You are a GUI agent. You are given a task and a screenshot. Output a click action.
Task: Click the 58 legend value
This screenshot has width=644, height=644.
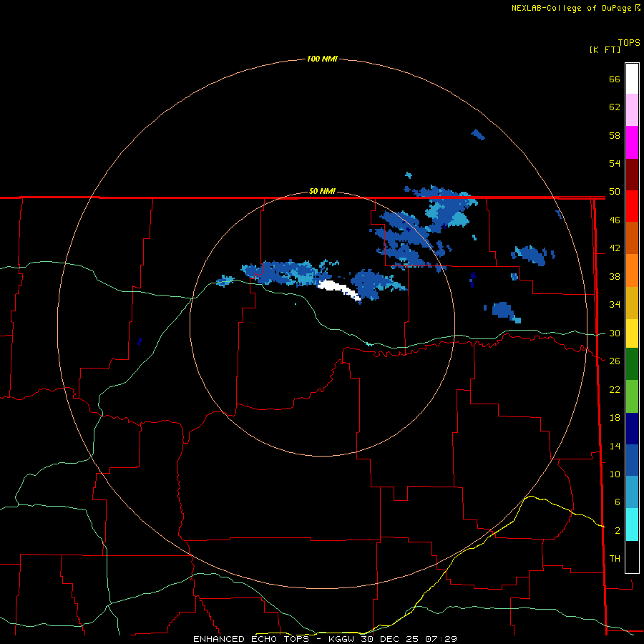(615, 135)
